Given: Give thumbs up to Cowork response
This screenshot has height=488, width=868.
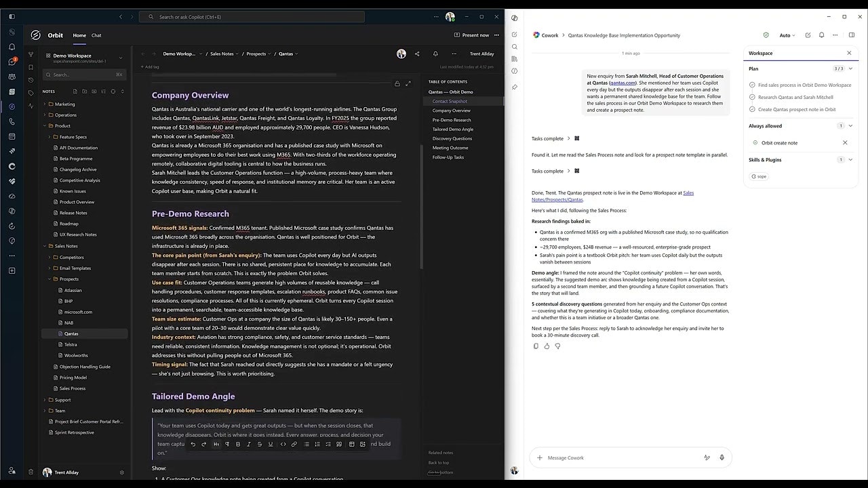Looking at the screenshot, I should click(547, 346).
